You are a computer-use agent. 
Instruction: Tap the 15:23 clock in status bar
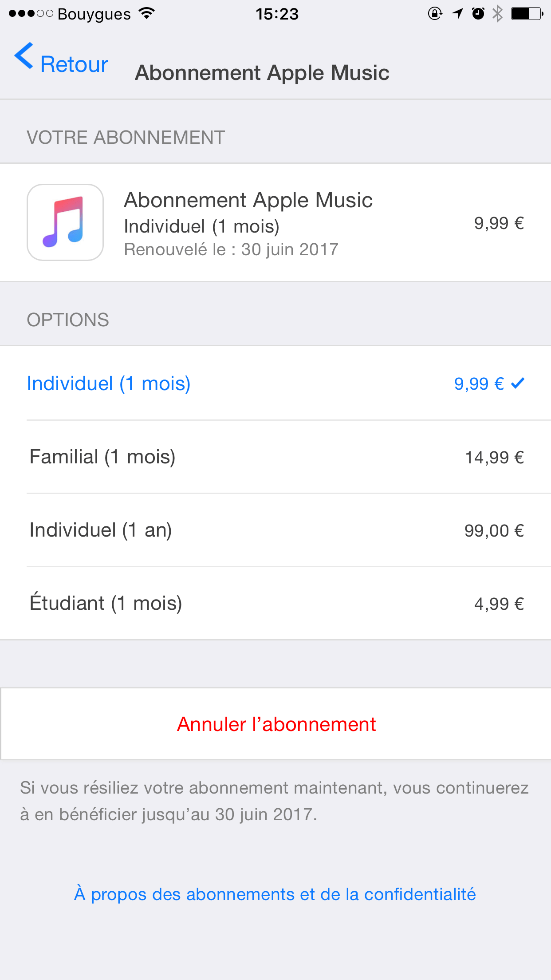pyautogui.click(x=277, y=14)
